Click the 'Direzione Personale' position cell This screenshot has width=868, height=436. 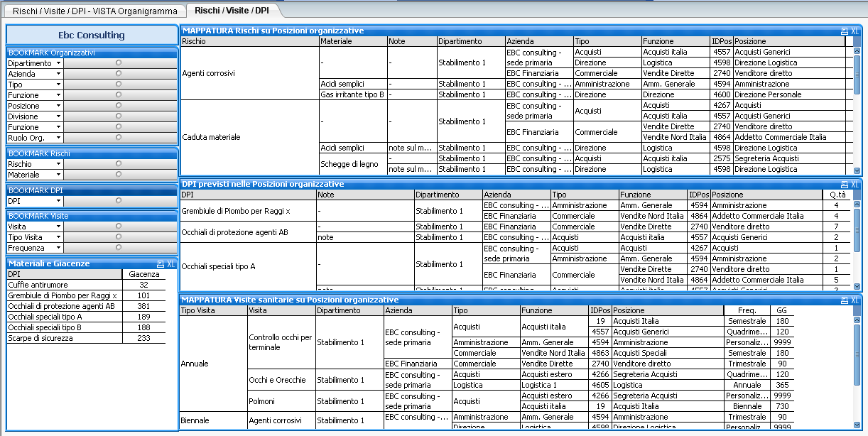[x=788, y=94]
